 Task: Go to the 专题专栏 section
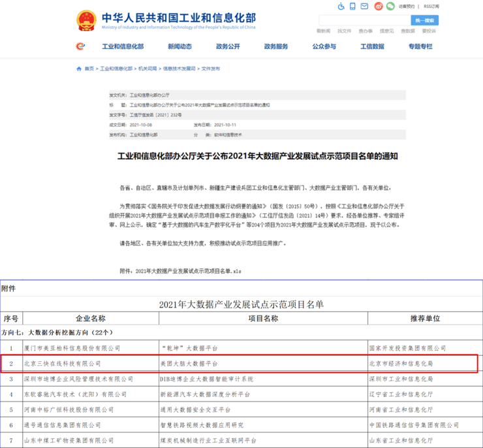coord(420,47)
